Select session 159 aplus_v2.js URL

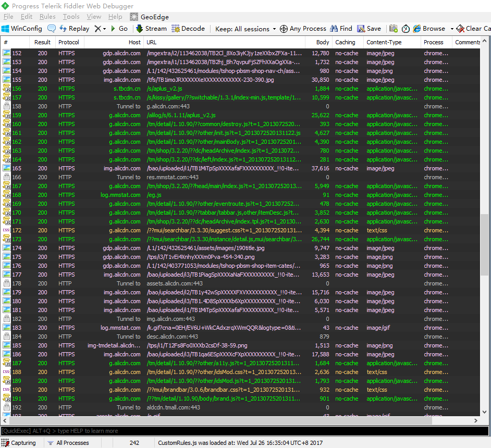pos(181,115)
